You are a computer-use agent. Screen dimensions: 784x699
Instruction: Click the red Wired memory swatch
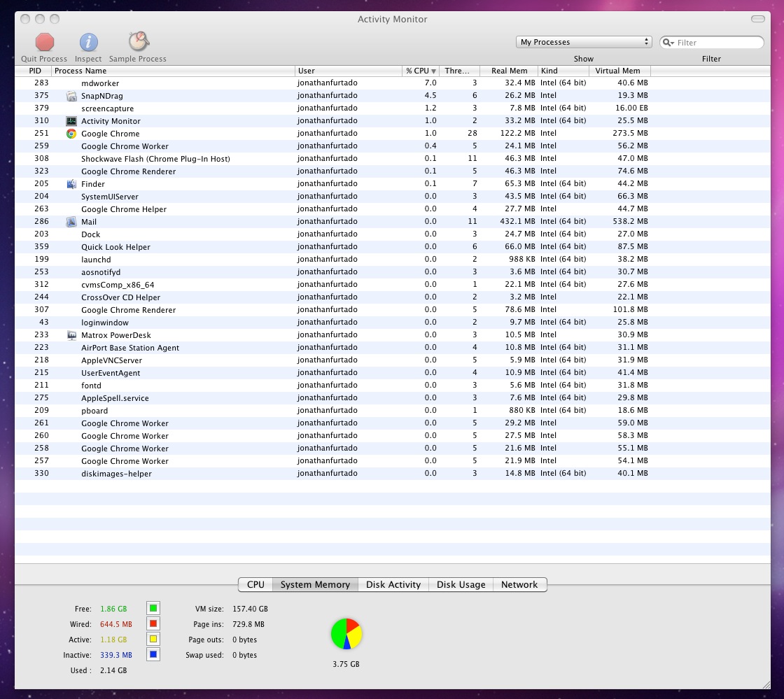coord(153,623)
